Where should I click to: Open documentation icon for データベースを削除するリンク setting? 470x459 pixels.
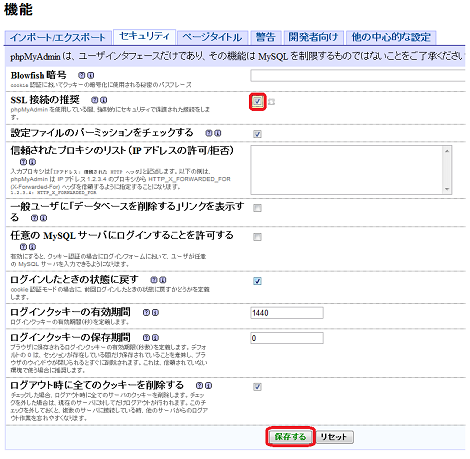34,218
